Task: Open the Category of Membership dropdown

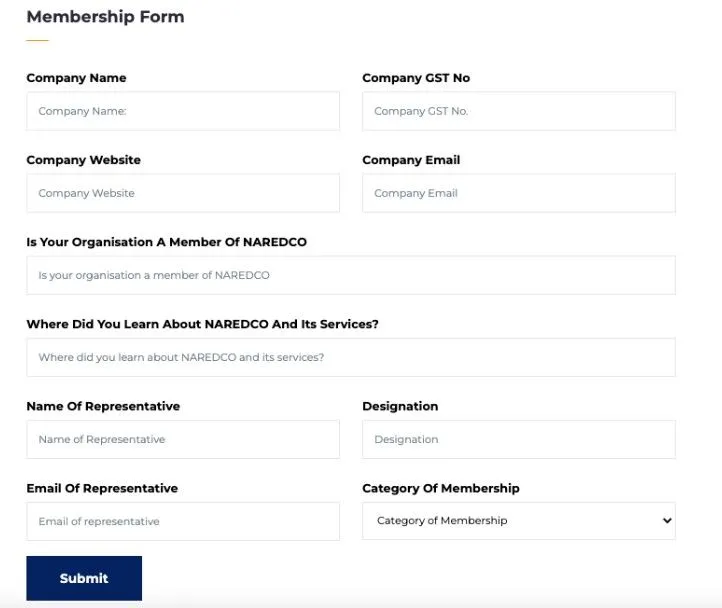Action: click(x=518, y=521)
